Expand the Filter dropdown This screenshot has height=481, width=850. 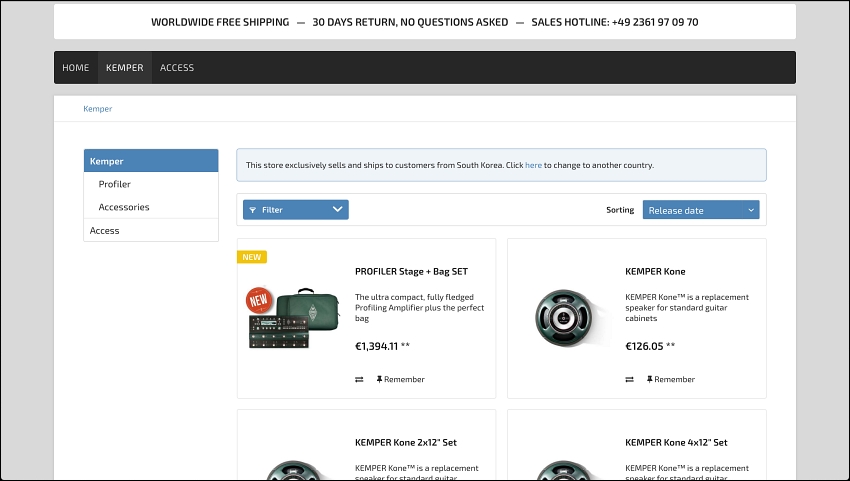tap(295, 210)
